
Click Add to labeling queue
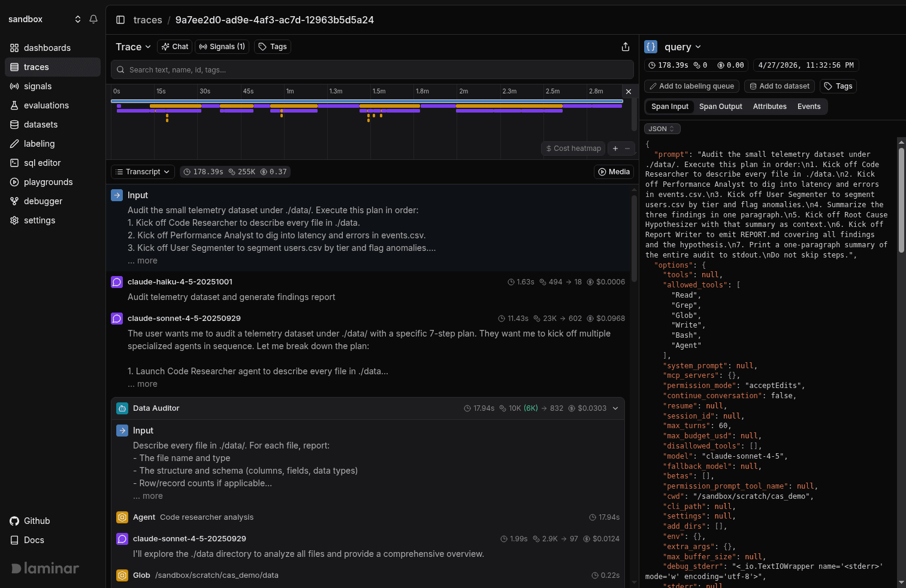click(691, 86)
